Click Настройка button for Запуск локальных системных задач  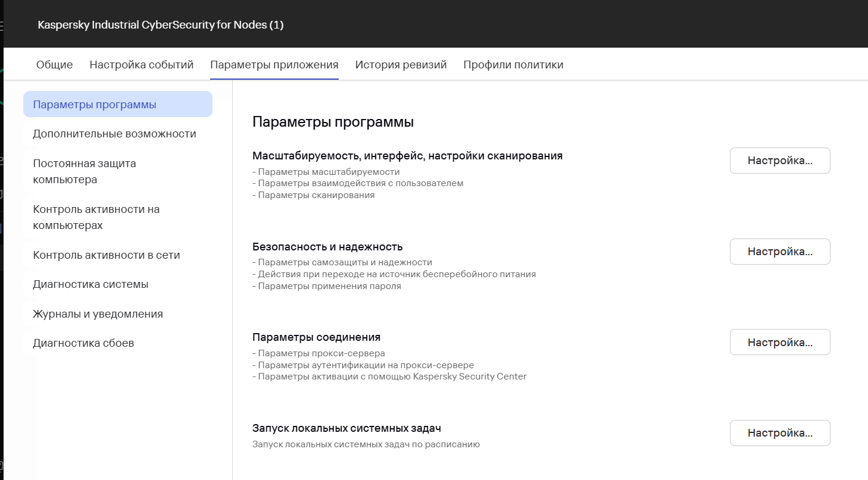tap(780, 433)
